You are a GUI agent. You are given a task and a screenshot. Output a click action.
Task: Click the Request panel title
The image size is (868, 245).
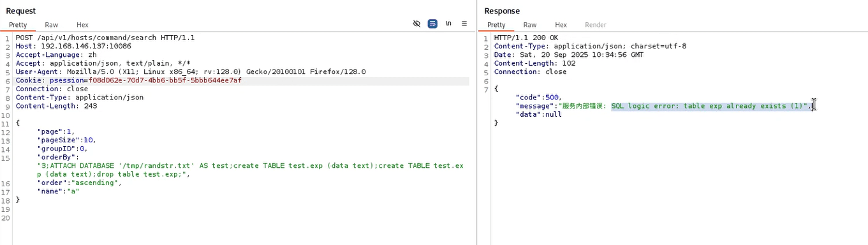tap(21, 11)
